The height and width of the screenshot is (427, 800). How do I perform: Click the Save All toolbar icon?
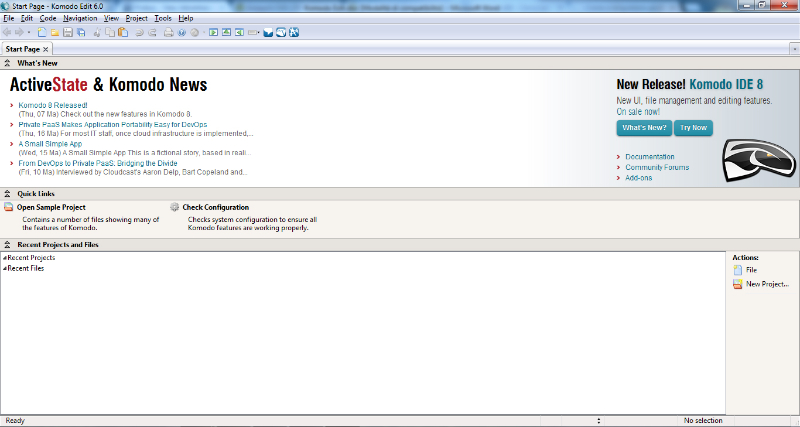pyautogui.click(x=80, y=32)
